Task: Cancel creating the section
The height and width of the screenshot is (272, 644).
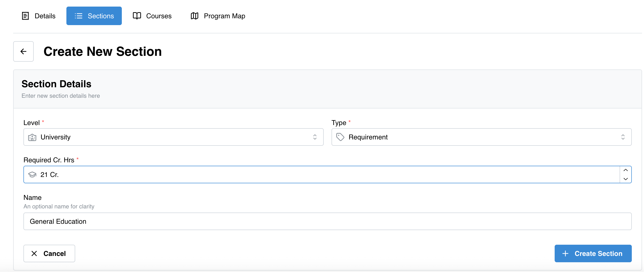Action: point(49,254)
